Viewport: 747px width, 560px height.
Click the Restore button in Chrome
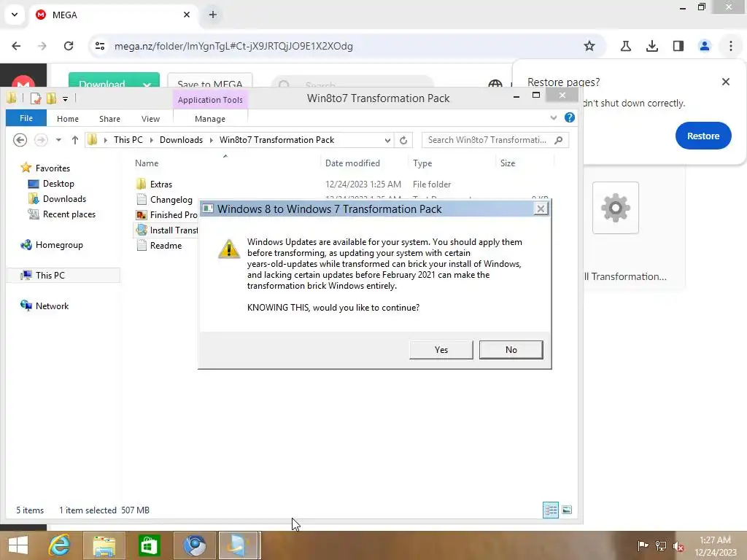point(703,136)
